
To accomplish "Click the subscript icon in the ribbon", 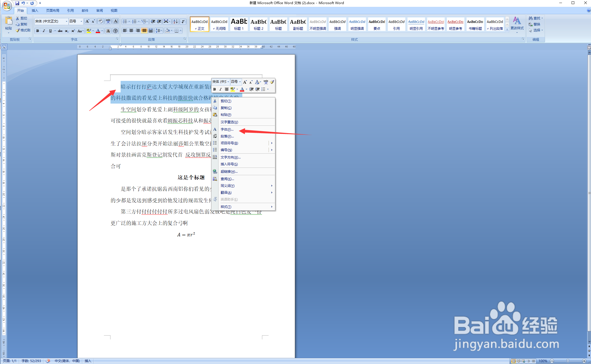I will point(66,31).
